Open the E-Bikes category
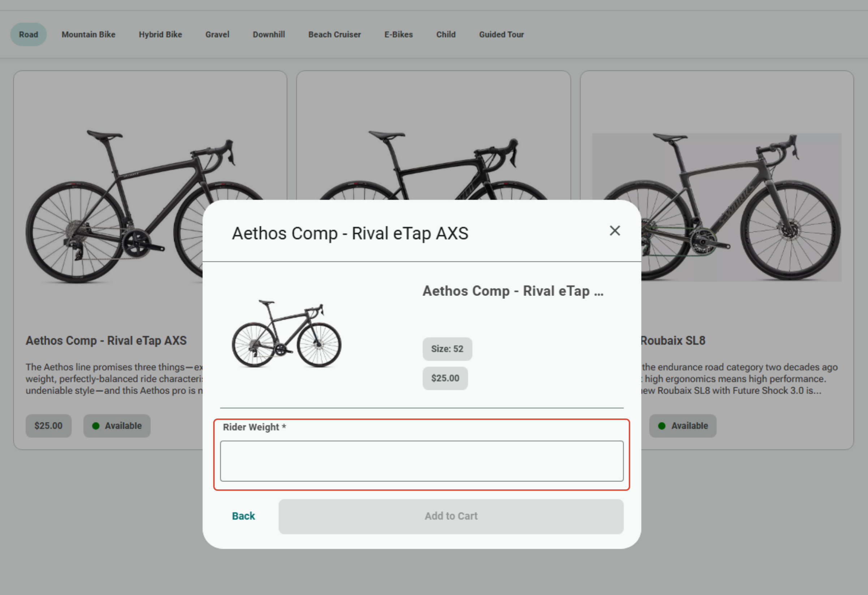Image resolution: width=868 pixels, height=595 pixels. pyautogui.click(x=398, y=34)
